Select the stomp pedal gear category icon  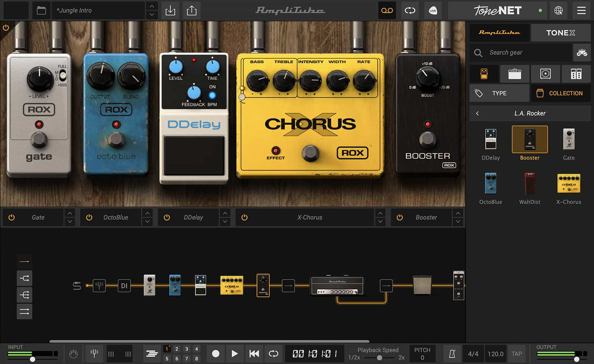(x=484, y=74)
